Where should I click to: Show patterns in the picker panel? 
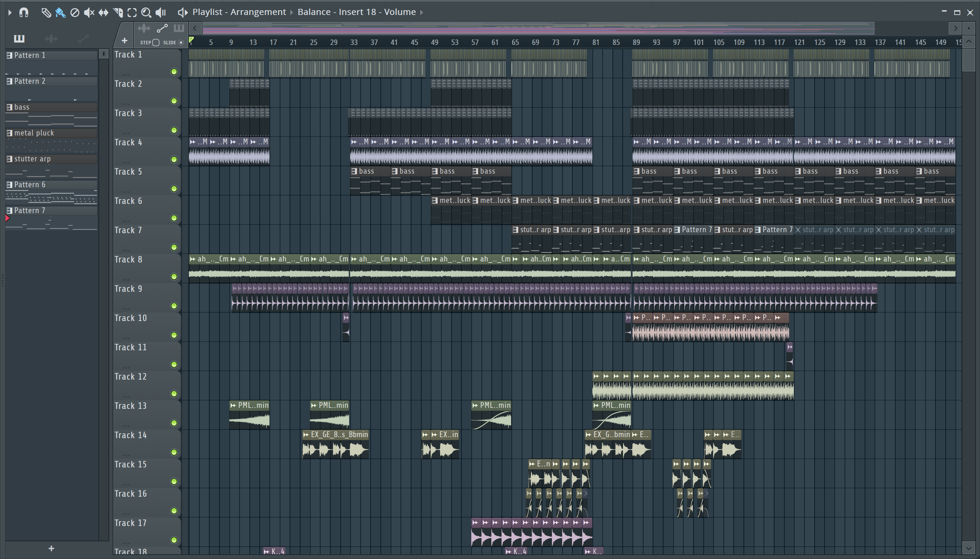tap(19, 38)
